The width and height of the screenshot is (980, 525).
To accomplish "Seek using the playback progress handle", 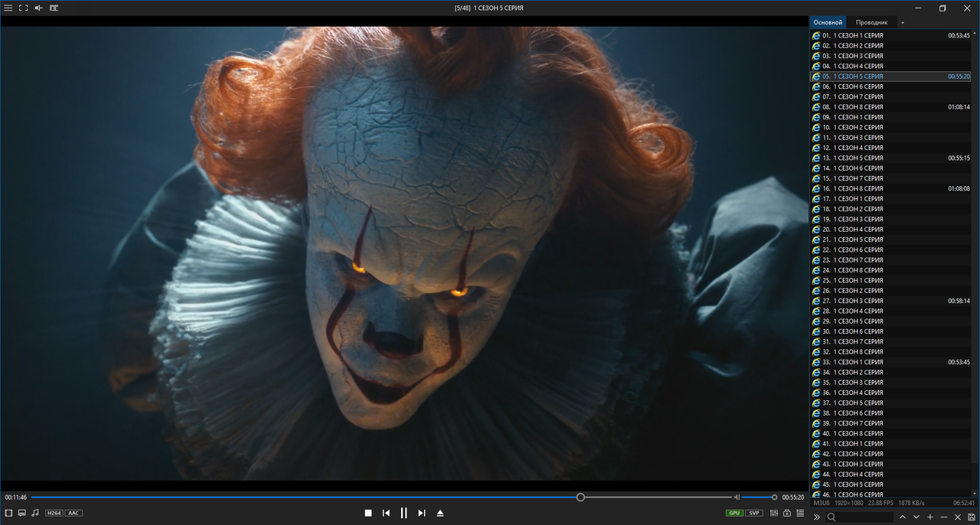I will point(580,497).
